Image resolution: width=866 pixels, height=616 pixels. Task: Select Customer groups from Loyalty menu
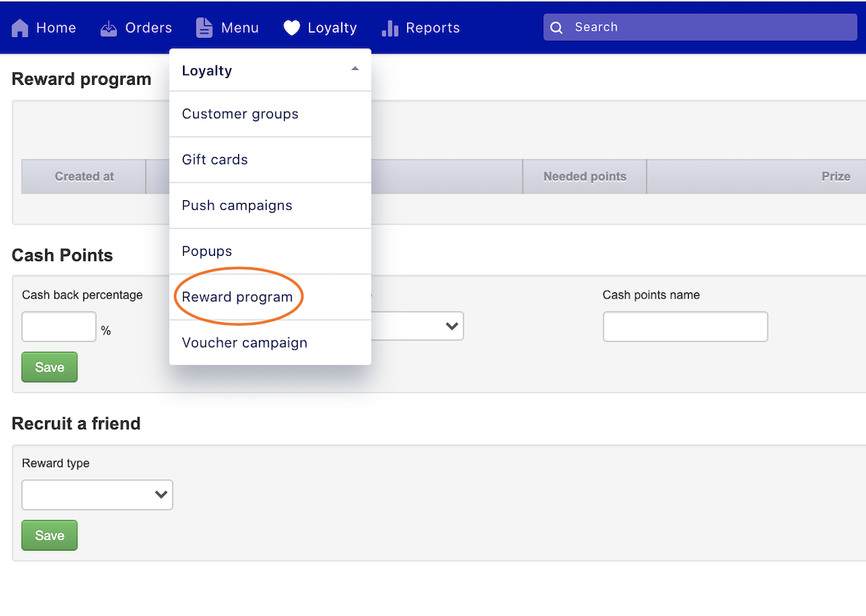click(x=240, y=114)
